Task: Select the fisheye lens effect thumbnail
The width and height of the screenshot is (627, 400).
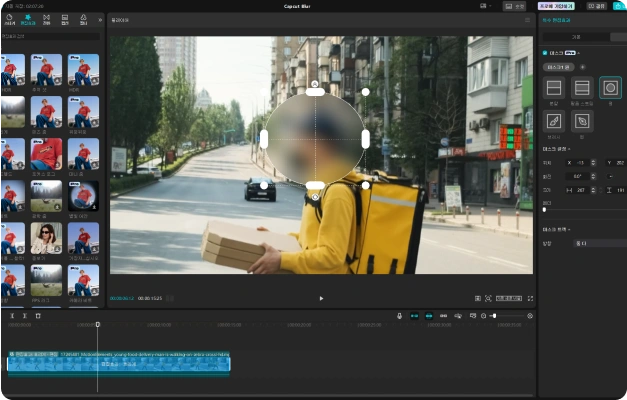Action: [83, 196]
